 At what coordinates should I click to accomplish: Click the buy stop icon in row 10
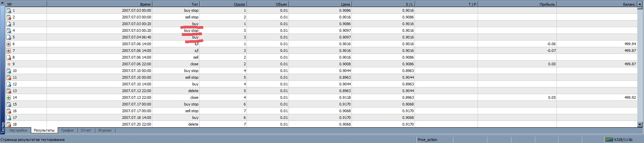point(9,71)
